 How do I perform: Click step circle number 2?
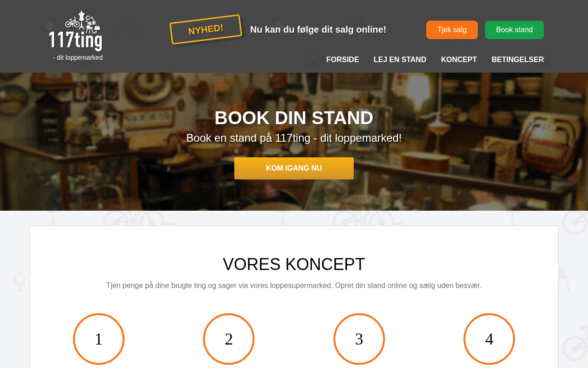tap(229, 339)
